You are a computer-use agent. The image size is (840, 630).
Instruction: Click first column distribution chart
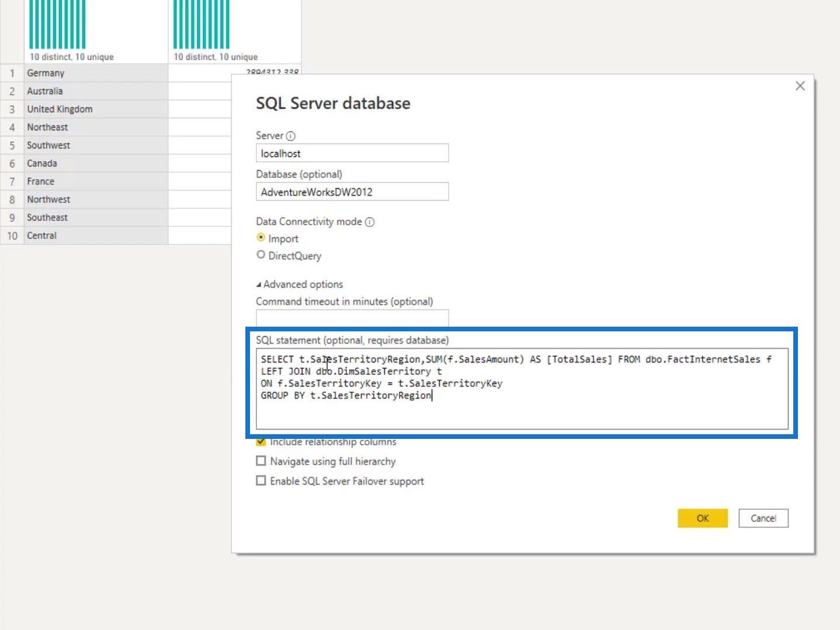tap(57, 25)
